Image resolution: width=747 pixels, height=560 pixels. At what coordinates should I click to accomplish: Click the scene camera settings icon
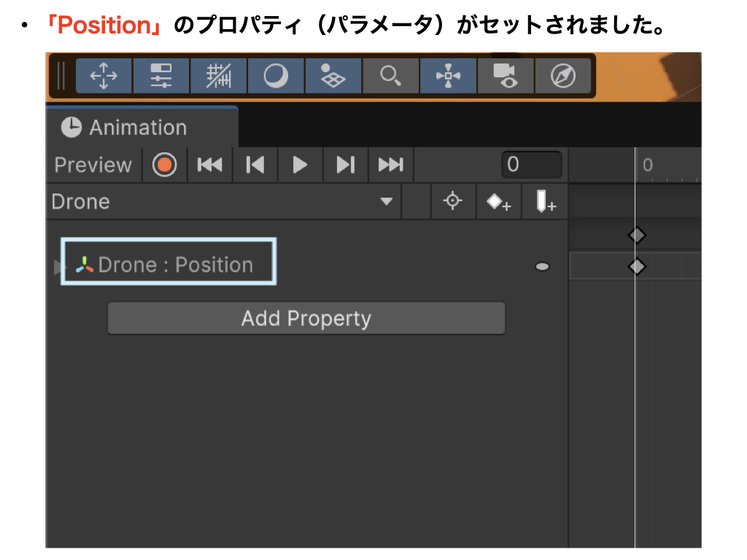505,76
